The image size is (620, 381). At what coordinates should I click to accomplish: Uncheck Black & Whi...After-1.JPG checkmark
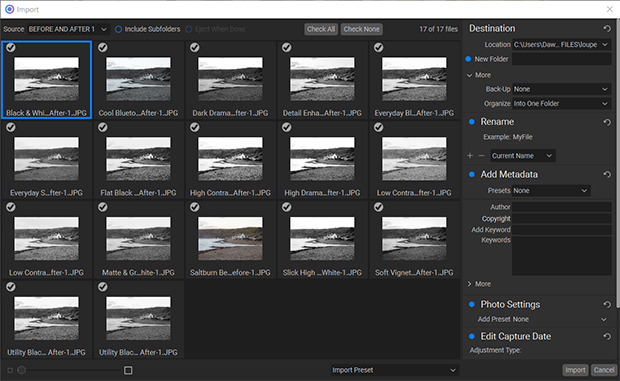[11, 47]
